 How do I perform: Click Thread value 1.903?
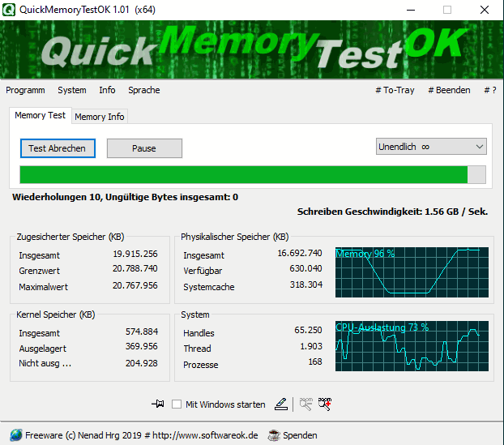tap(311, 346)
